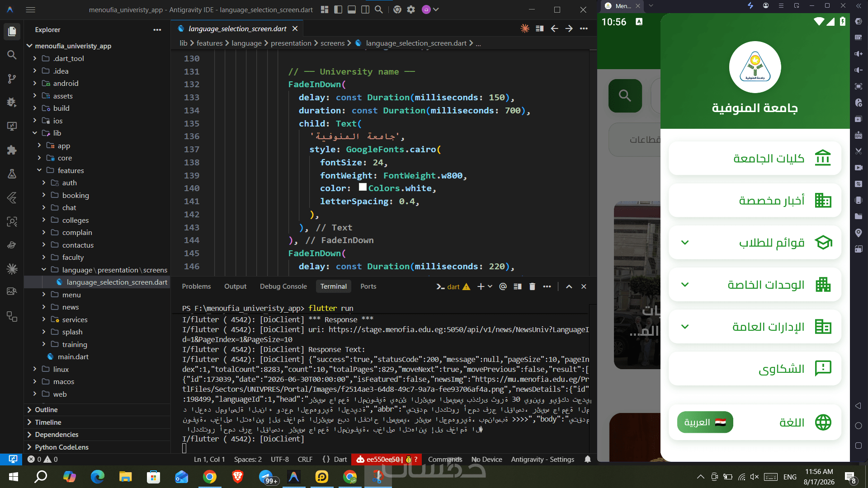Click the Android back triangle in emulator
The image size is (868, 488).
pyautogui.click(x=858, y=406)
